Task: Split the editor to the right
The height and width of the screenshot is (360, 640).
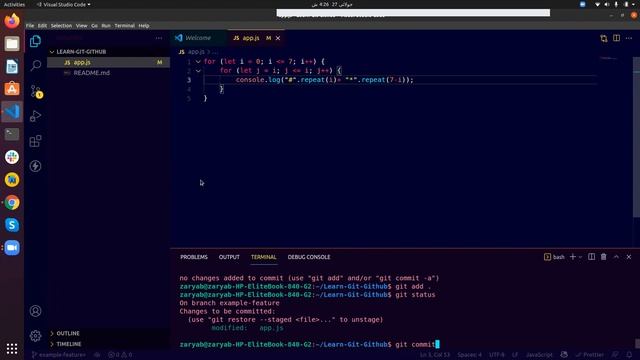Action: point(616,38)
